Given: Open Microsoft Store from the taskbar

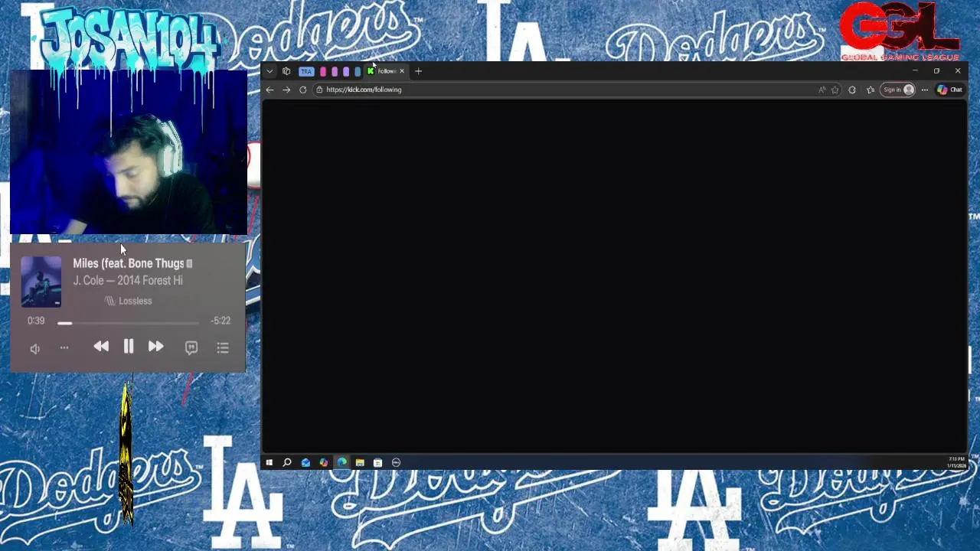Looking at the screenshot, I should pyautogui.click(x=377, y=462).
